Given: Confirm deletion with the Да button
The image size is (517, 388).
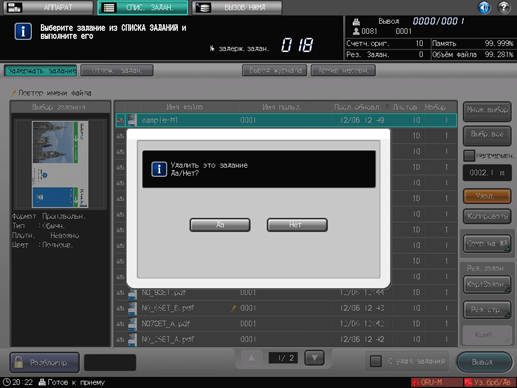Looking at the screenshot, I should [x=220, y=225].
